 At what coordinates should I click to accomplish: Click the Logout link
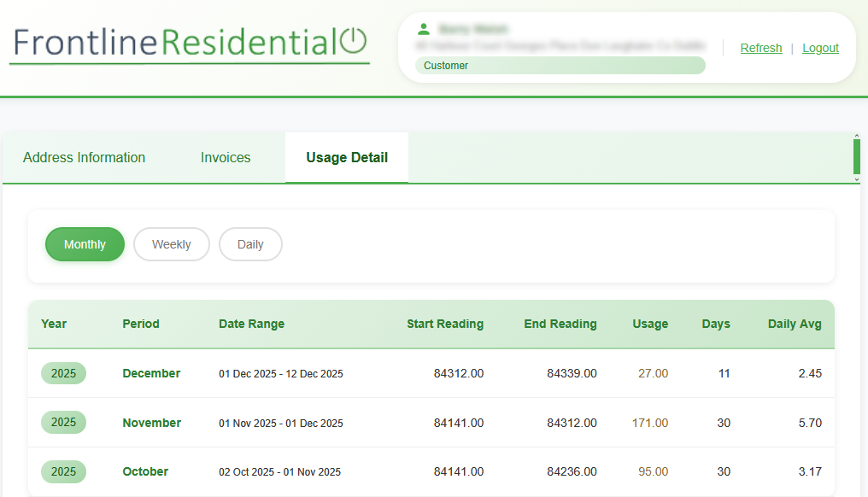(x=819, y=48)
